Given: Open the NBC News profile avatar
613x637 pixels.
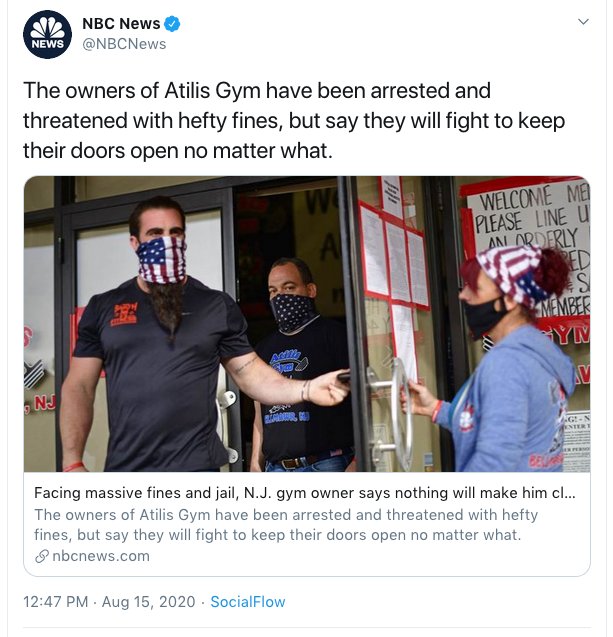Looking at the screenshot, I should [48, 35].
